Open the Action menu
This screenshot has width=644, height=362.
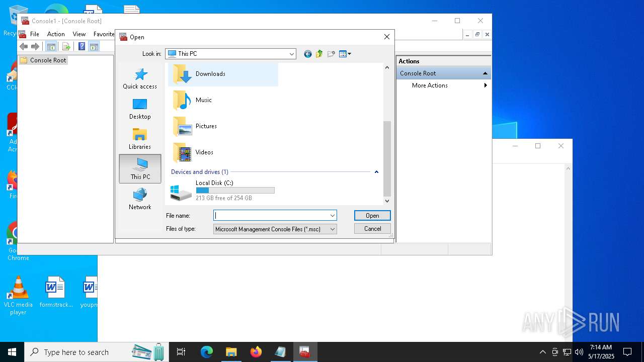[x=56, y=34]
